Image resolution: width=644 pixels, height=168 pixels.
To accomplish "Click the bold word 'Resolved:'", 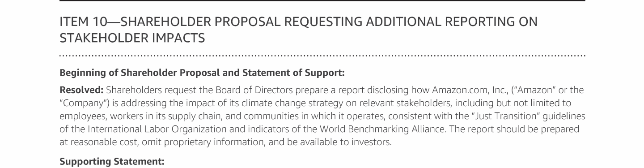I will tap(81, 90).
